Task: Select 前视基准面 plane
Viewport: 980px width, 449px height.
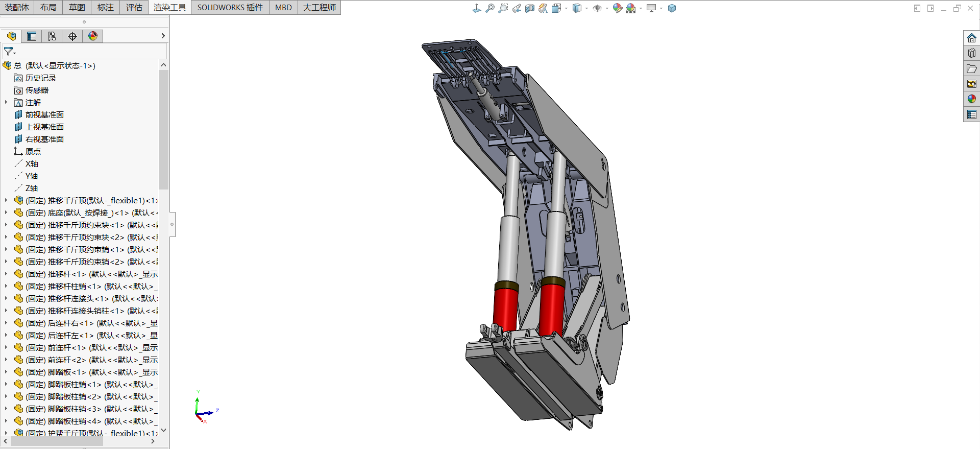Action: 39,114
